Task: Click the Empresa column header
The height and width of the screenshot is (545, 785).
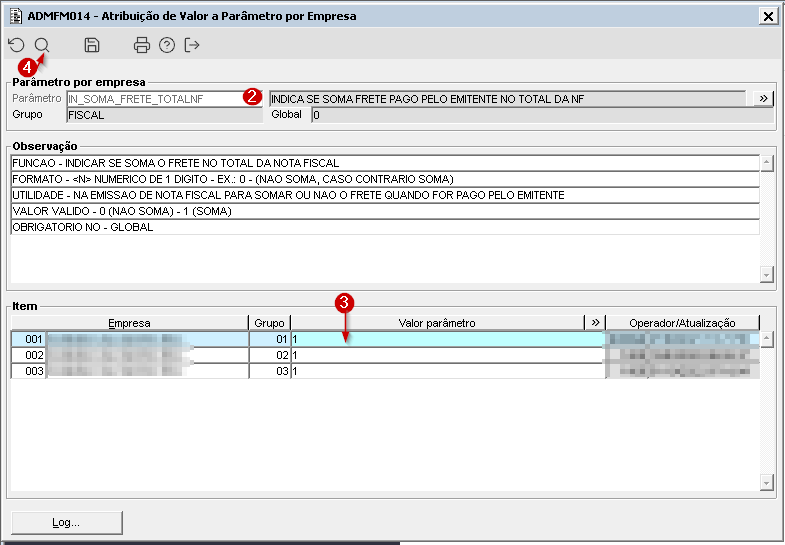Action: [130, 323]
